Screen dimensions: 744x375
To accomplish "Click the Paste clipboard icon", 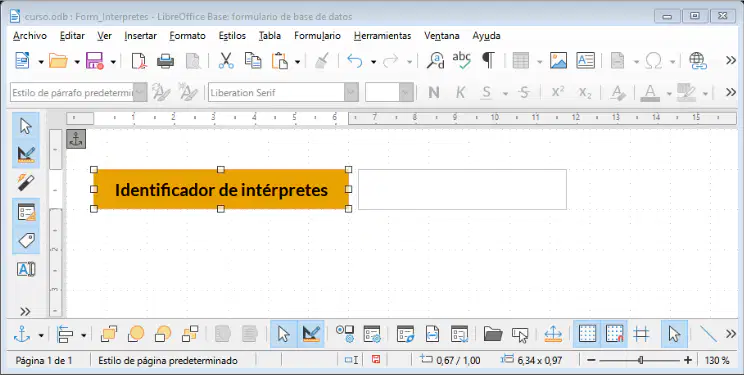I will [280, 61].
